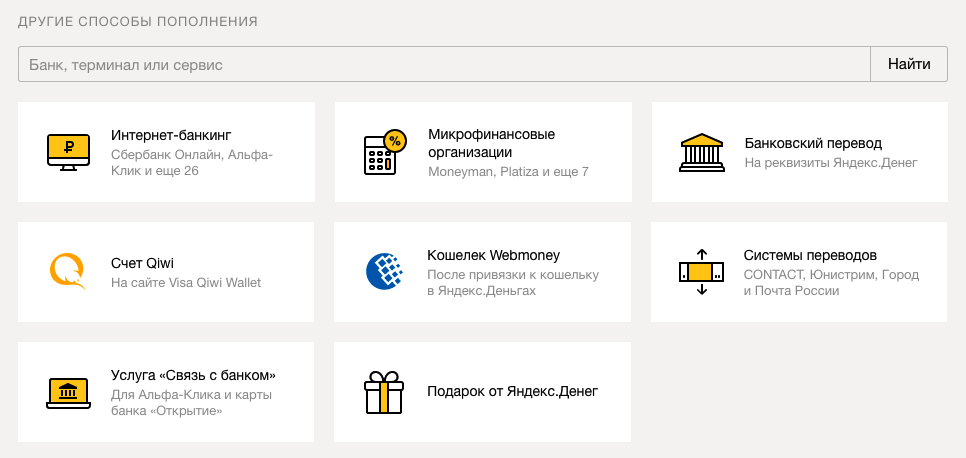
Task: Open the «Подарок от Яндекс.Денег» title
Action: click(512, 391)
